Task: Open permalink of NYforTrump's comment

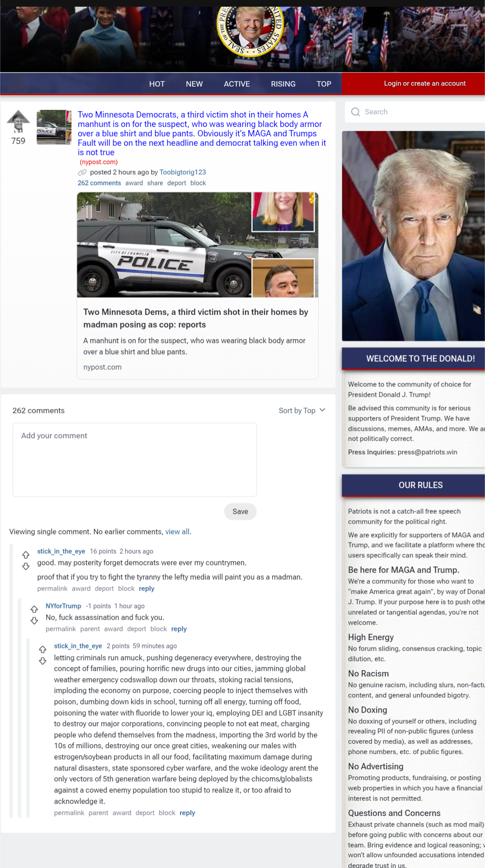Action: [61, 629]
